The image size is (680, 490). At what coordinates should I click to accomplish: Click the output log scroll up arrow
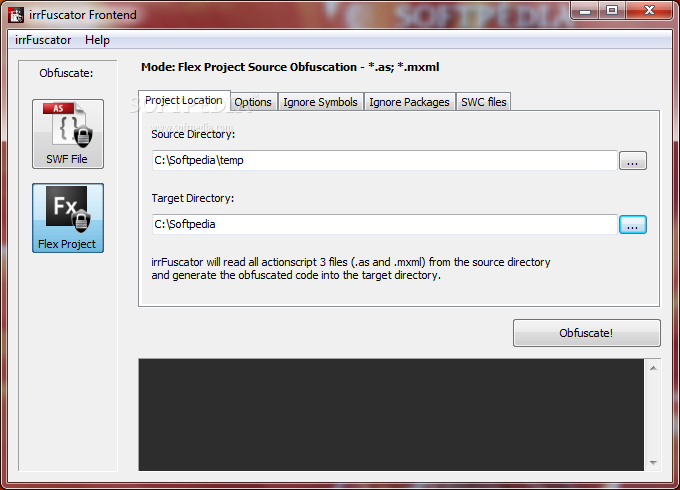[x=653, y=368]
